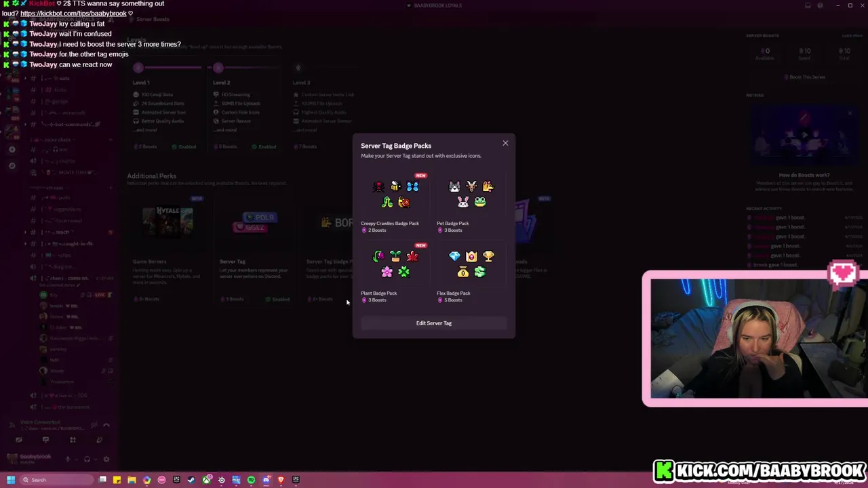Open Spotify from the taskbar
868x488 pixels.
251,480
